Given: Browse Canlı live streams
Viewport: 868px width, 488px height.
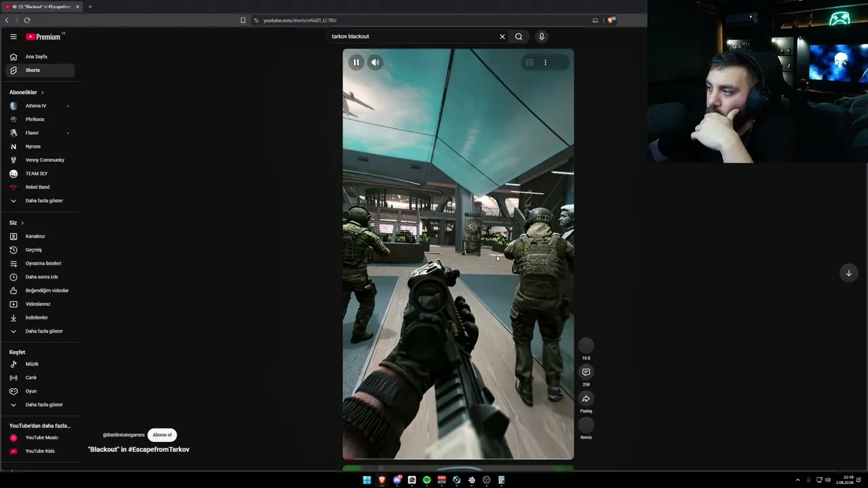Looking at the screenshot, I should (41, 378).
